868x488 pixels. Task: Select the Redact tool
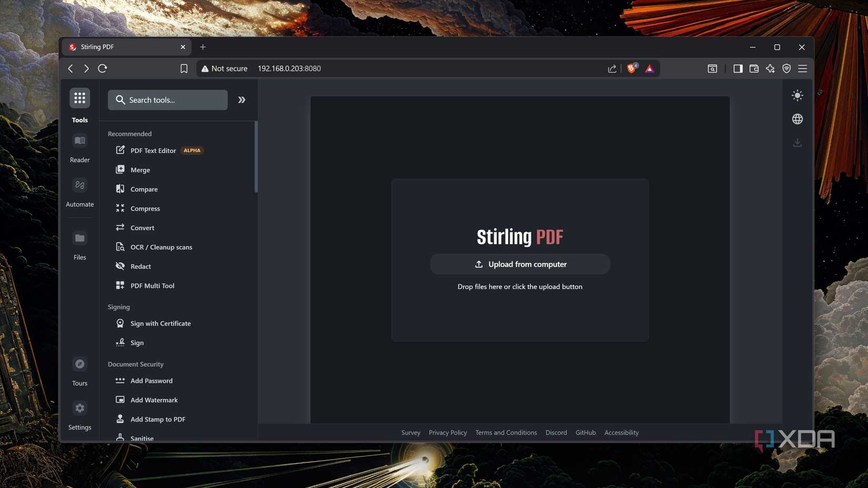pos(140,266)
